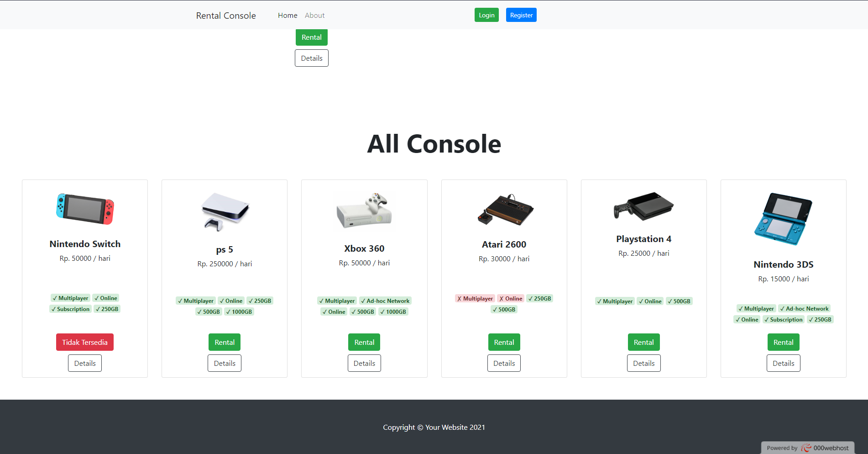Click the Rp. 25000 / hari price

[643, 253]
